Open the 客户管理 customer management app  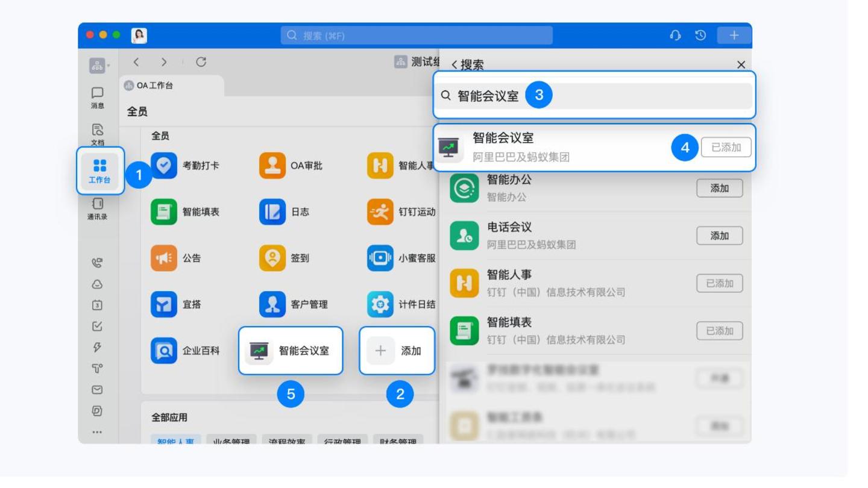(x=294, y=304)
